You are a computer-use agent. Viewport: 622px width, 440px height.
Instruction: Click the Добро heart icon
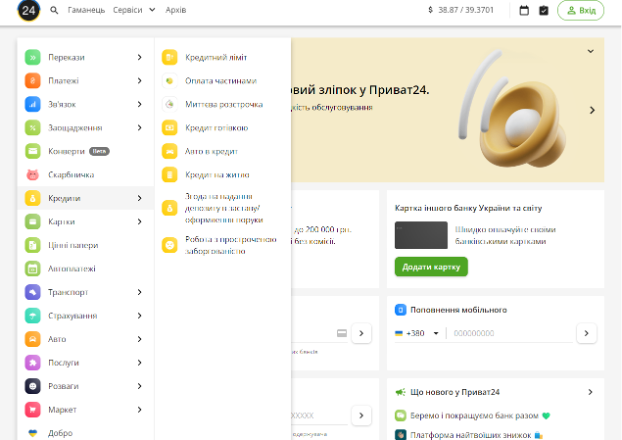coord(33,433)
